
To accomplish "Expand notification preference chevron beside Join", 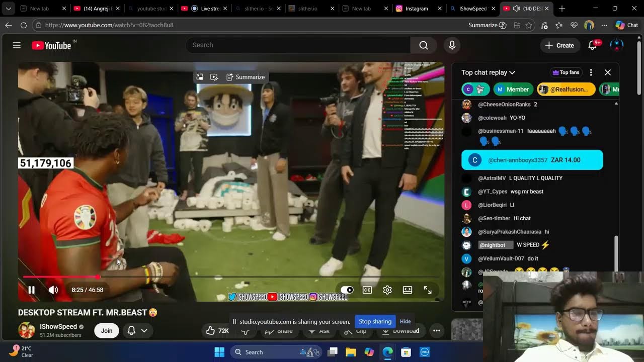I will point(144,330).
